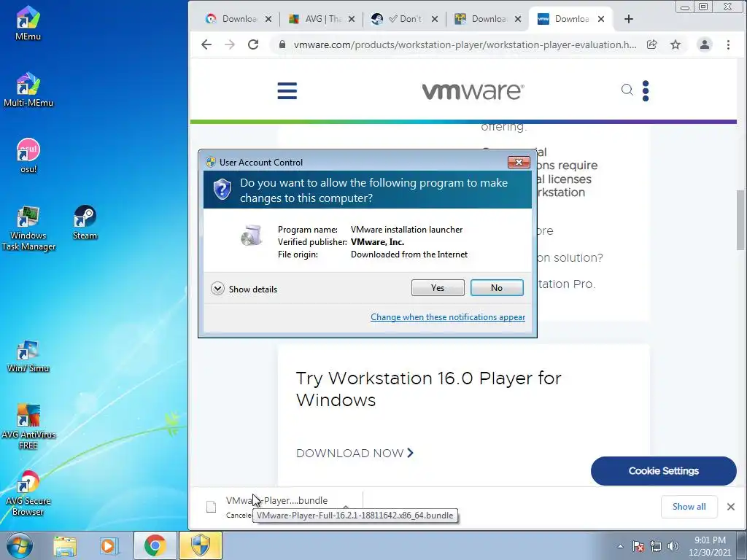
Task: Open the Multi-MEmu desktop shortcut
Action: (x=28, y=90)
